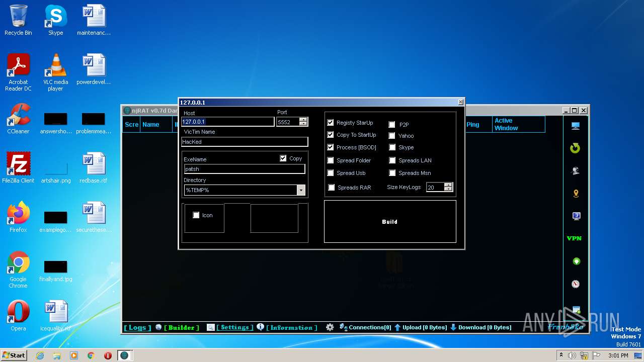Image resolution: width=644 pixels, height=362 pixels.
Task: Select the Skype desktop shortcut
Action: (x=55, y=20)
